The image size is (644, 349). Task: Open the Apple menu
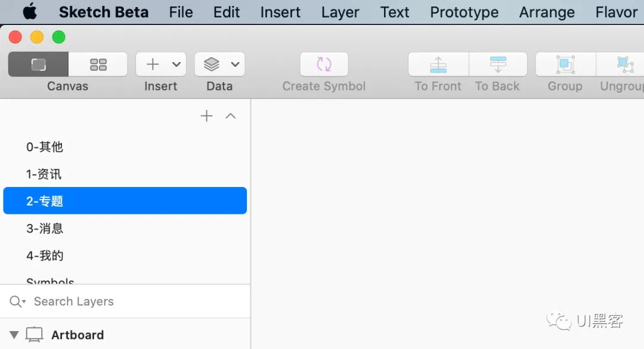click(x=30, y=11)
